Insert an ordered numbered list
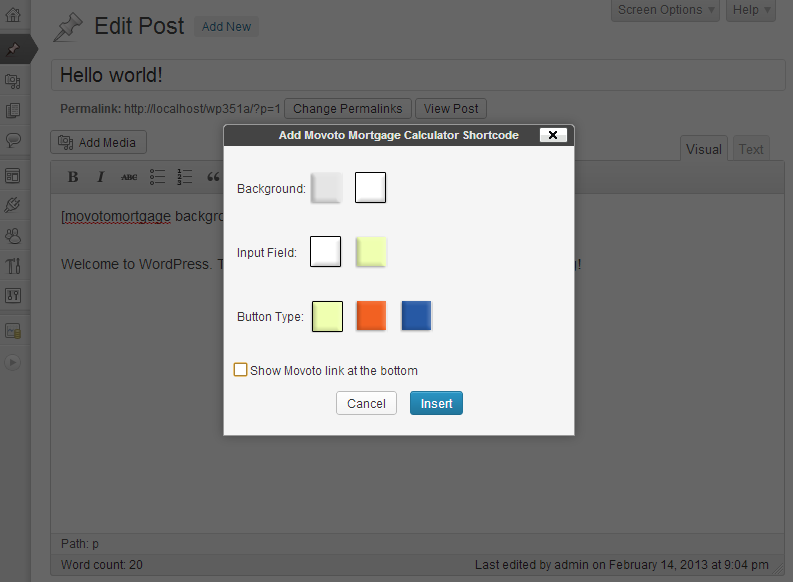 click(x=185, y=177)
